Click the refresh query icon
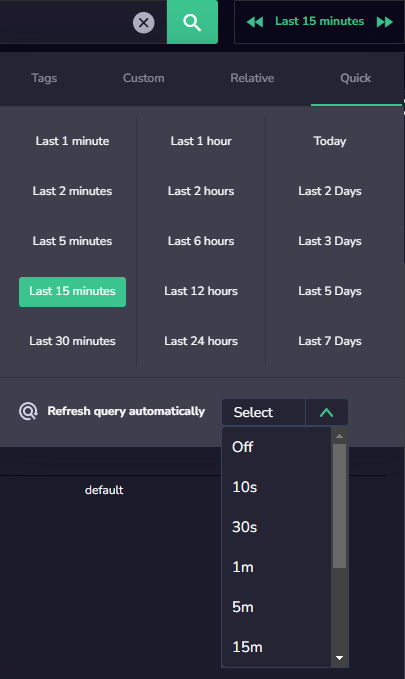This screenshot has width=405, height=679. (28, 411)
